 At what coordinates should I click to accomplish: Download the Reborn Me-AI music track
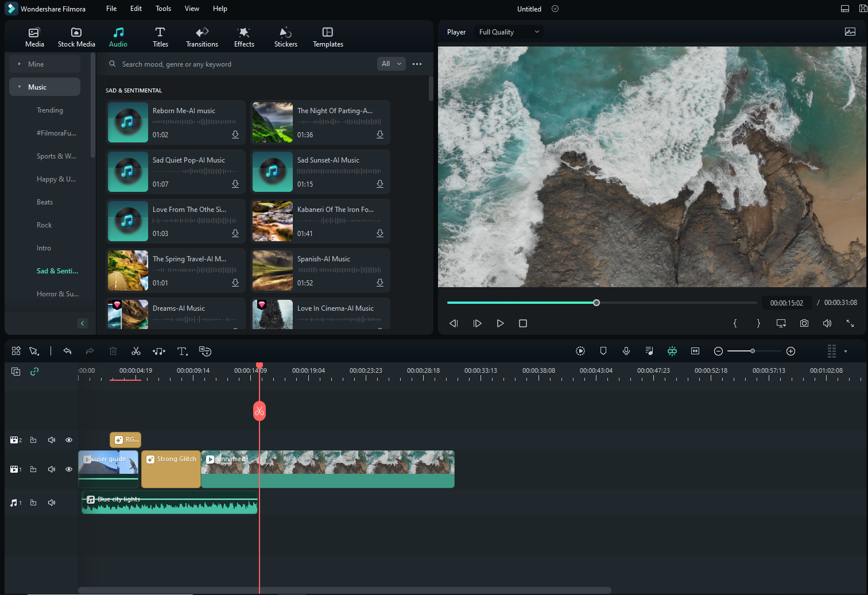[235, 134]
